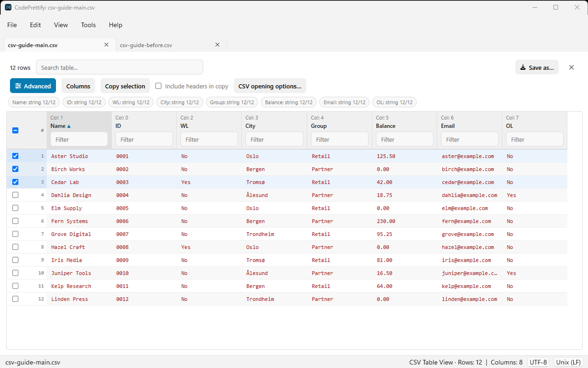Click the Name column sort arrow
The width and height of the screenshot is (588, 368).
[69, 126]
